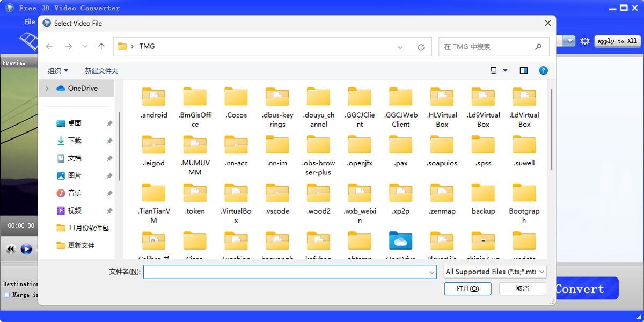Click the Apply to All button
644x322 pixels.
617,41
